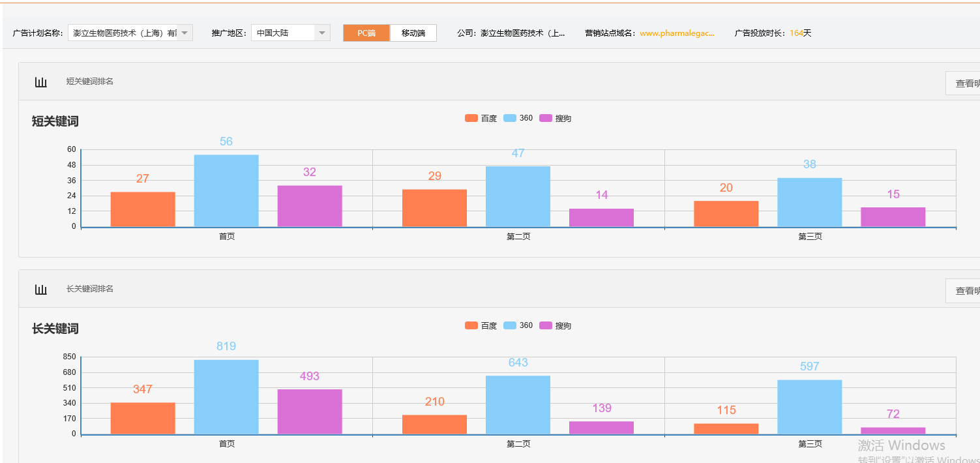Viewport: 980px width, 463px height.
Task: Expand the 推广地区 dropdown arrow
Action: coord(322,33)
